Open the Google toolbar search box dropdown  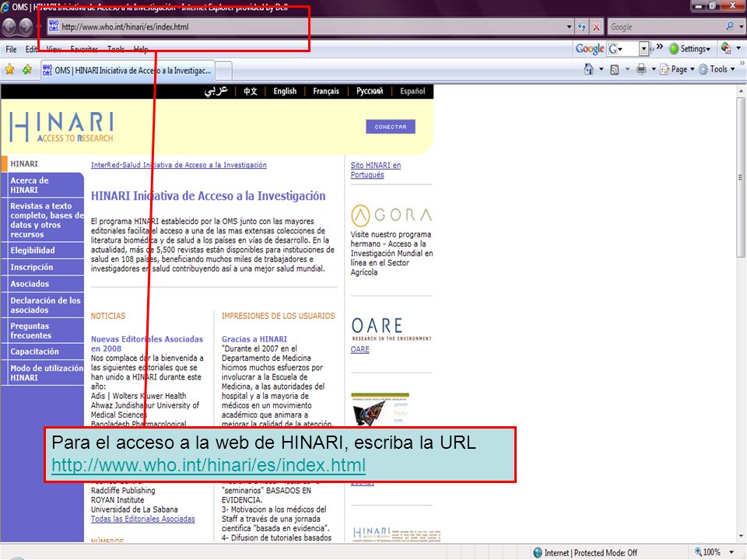pos(644,48)
